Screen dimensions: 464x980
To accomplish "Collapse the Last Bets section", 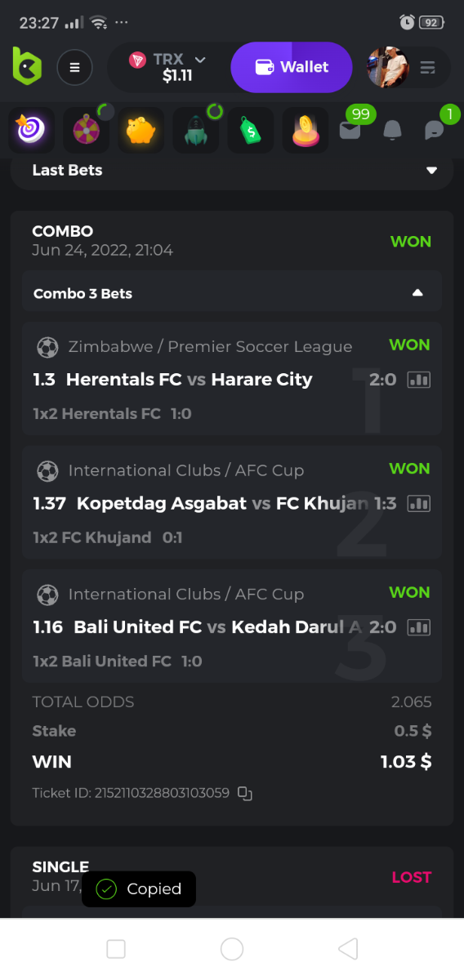I will 432,170.
